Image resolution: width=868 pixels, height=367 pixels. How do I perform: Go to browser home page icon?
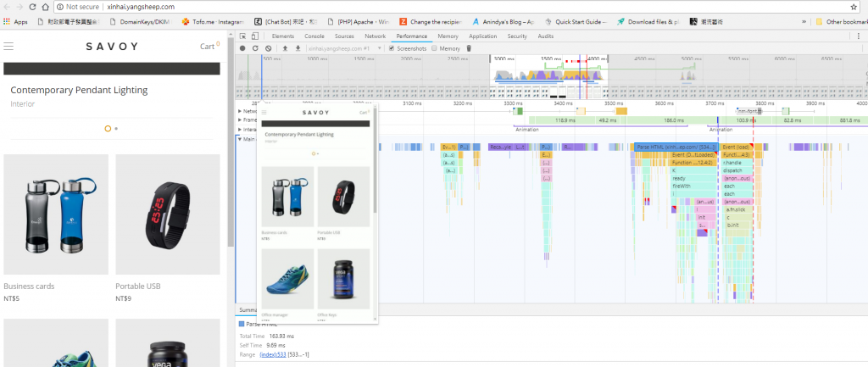(46, 7)
